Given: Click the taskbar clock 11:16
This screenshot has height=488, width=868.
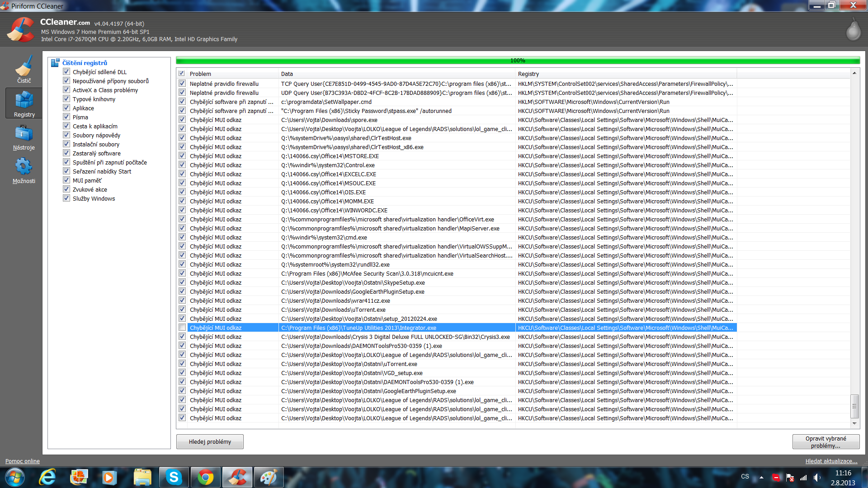Looking at the screenshot, I should coord(843,473).
